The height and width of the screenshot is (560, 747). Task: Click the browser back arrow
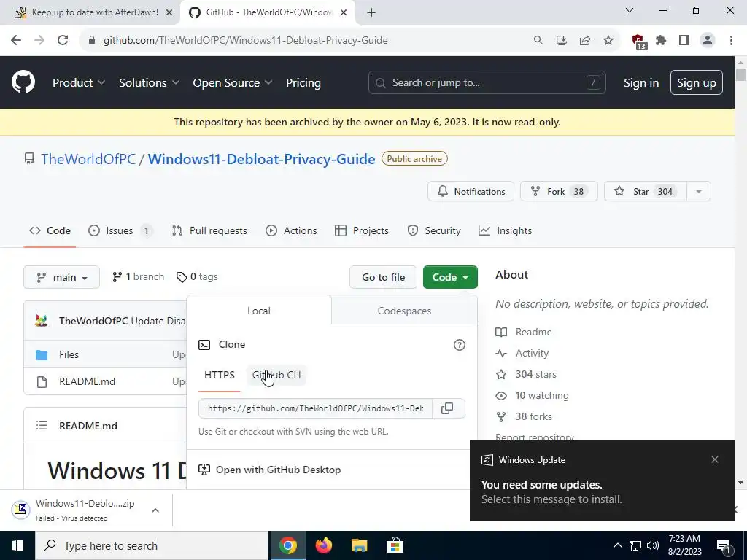coord(16,41)
